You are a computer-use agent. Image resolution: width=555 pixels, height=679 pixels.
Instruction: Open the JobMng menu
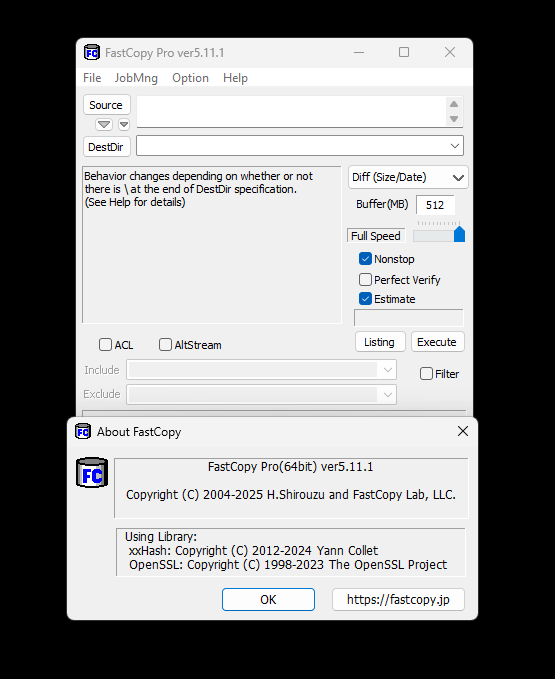136,78
